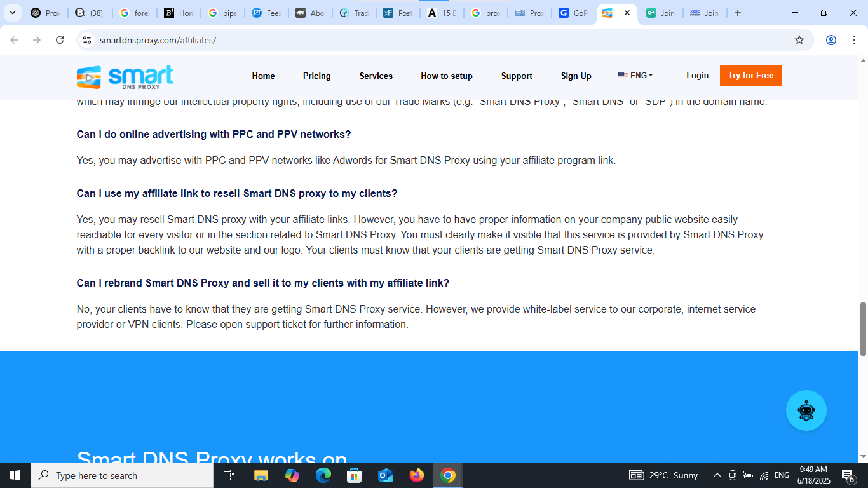Open Task View on the taskbar
The height and width of the screenshot is (488, 868).
pyautogui.click(x=229, y=475)
